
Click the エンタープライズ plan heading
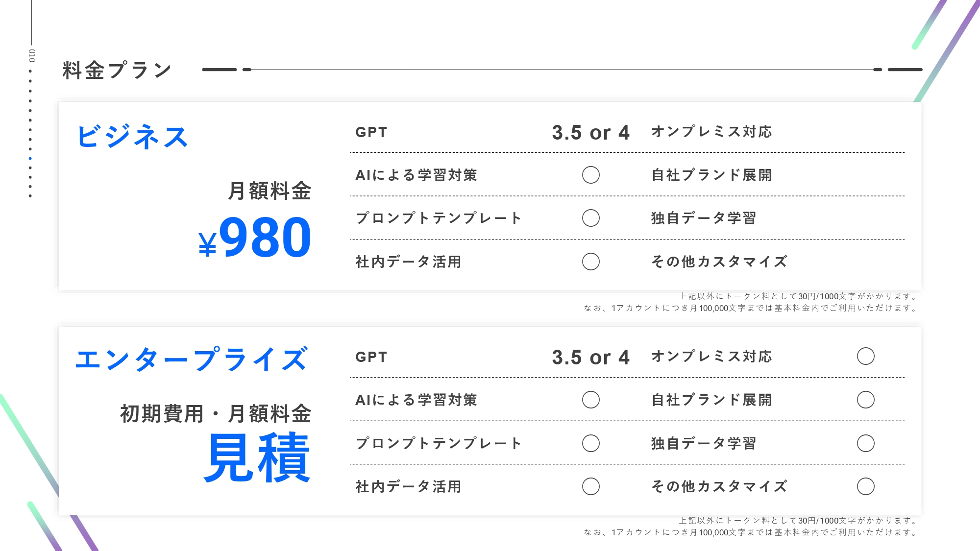pos(192,359)
